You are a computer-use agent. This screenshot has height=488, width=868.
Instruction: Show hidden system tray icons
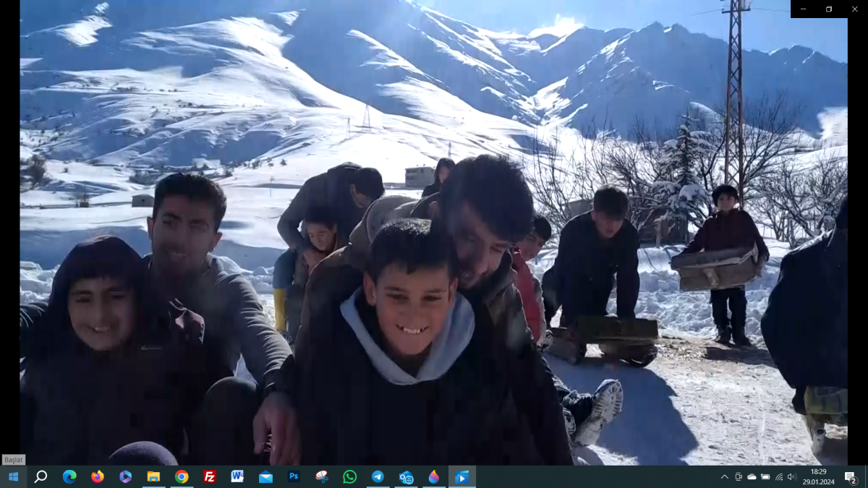click(725, 476)
